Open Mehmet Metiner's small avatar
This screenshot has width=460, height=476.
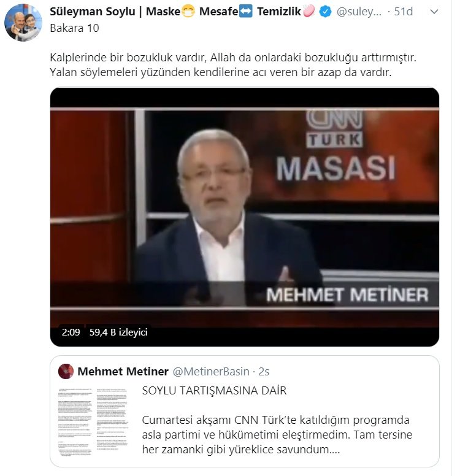click(x=66, y=371)
